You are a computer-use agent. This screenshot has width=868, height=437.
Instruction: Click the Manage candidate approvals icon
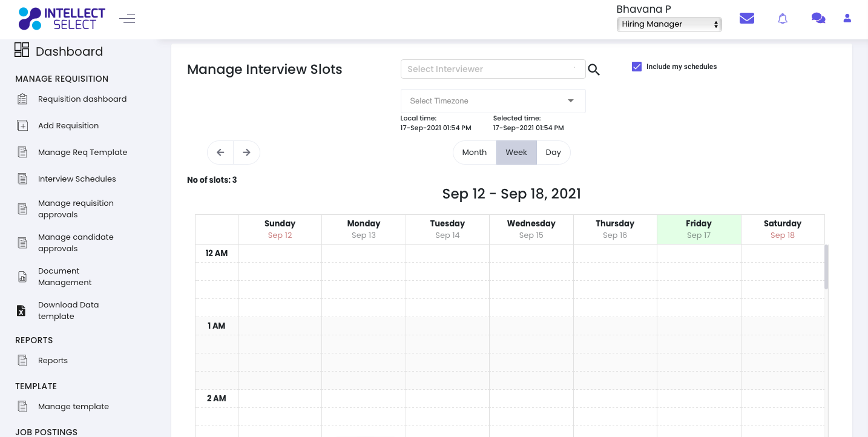22,243
